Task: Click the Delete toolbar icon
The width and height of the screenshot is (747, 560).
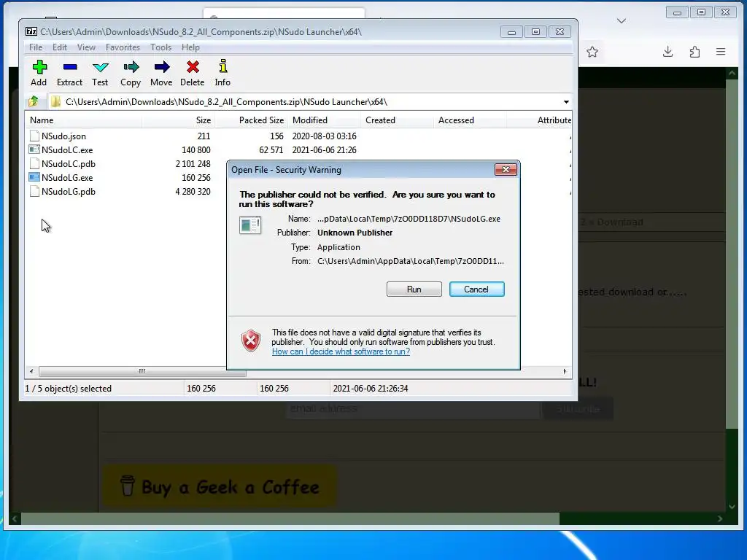Action: (193, 67)
